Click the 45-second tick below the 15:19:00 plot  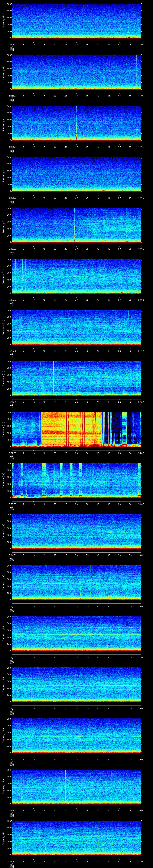click(x=109, y=300)
